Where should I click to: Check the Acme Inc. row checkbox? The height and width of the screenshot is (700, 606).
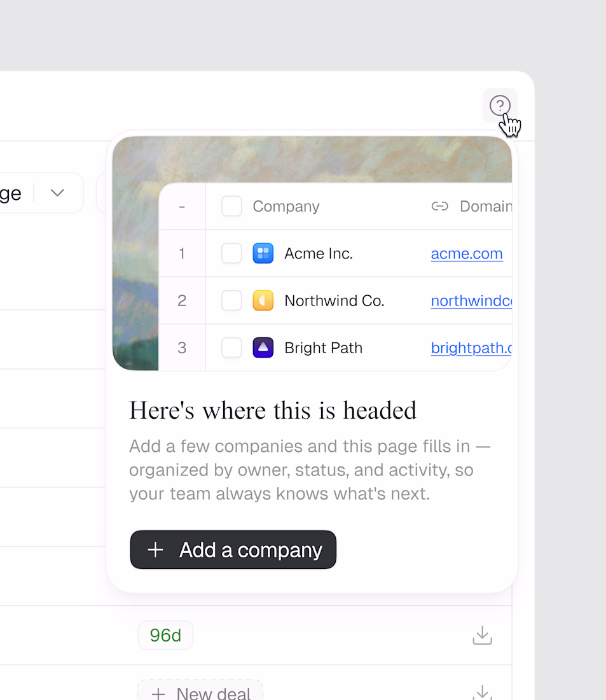pyautogui.click(x=231, y=253)
